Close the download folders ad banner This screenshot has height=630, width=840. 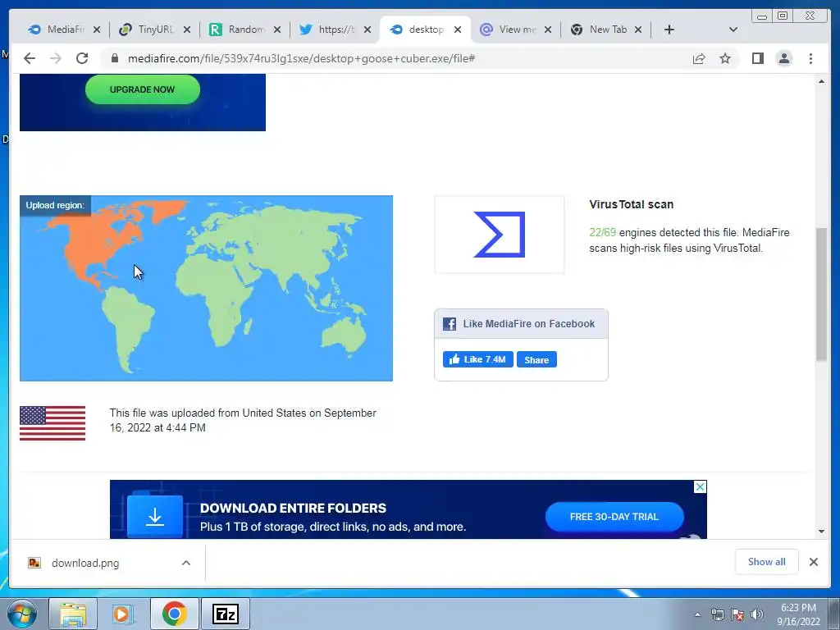tap(700, 486)
